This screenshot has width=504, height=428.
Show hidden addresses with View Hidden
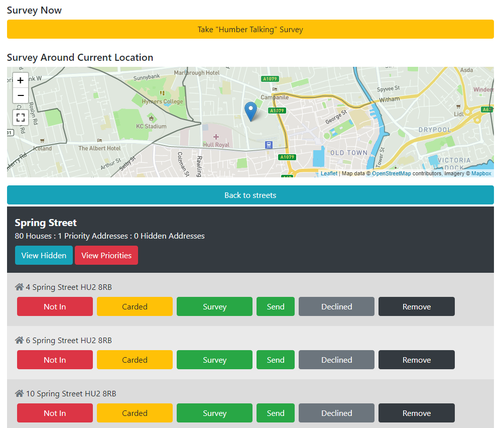44,255
